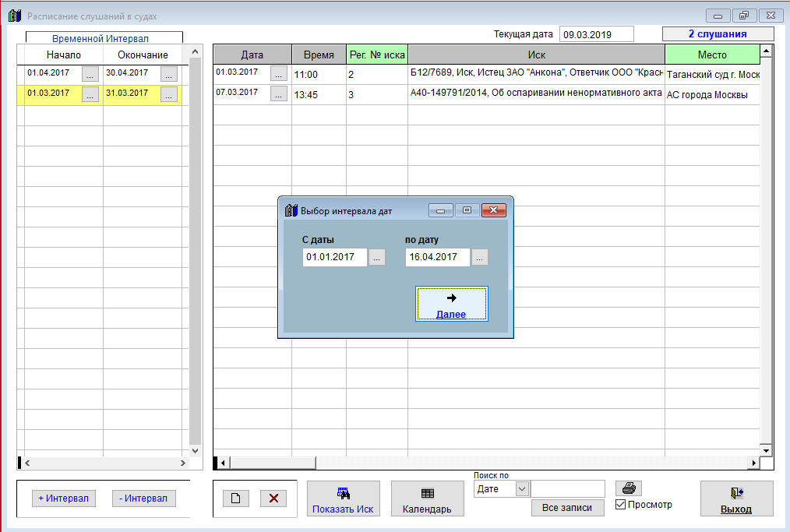The width and height of the screenshot is (790, 532).
Task: Click Все записи button
Action: (567, 508)
